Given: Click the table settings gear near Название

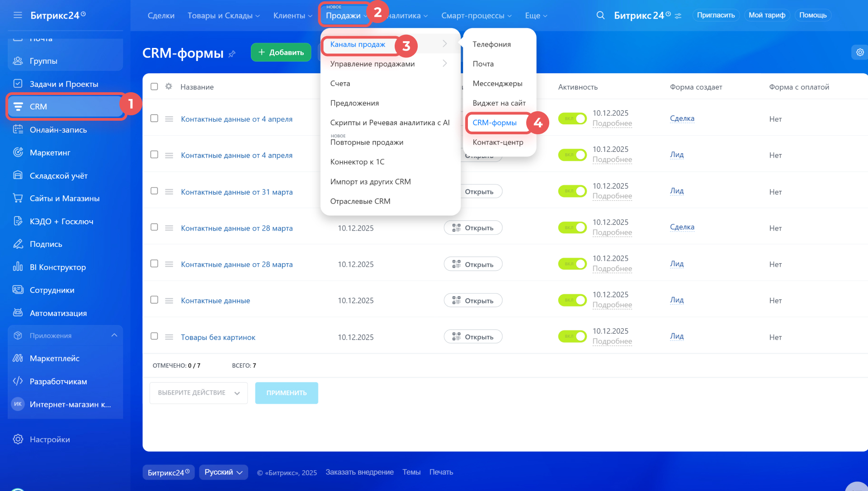Looking at the screenshot, I should point(169,86).
